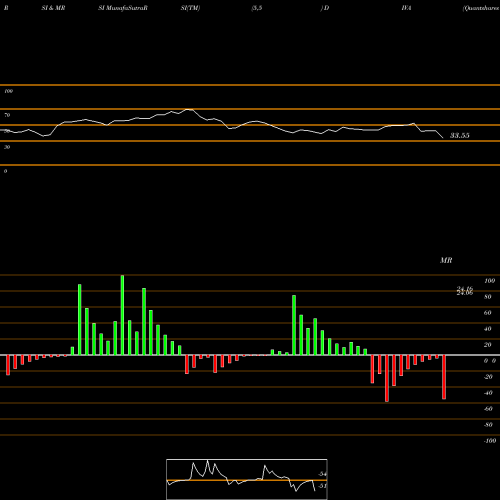Click the 'IVA' header text
500x500 pixels.
406,8
